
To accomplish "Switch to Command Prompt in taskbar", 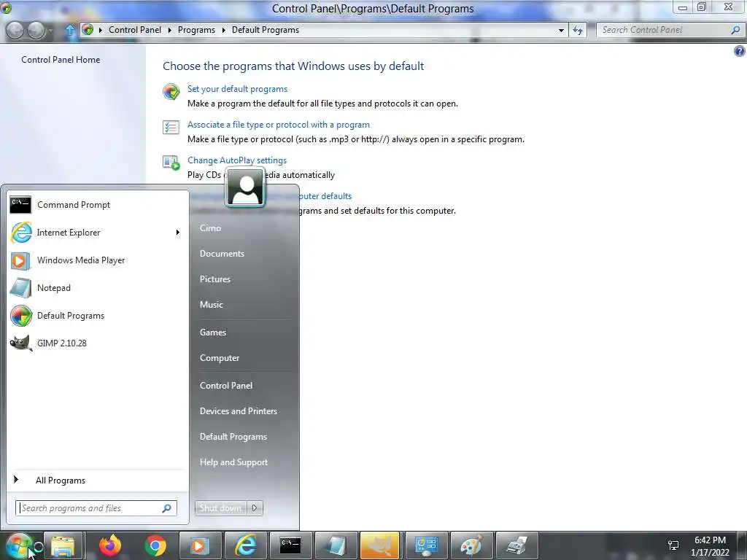I will (x=290, y=545).
